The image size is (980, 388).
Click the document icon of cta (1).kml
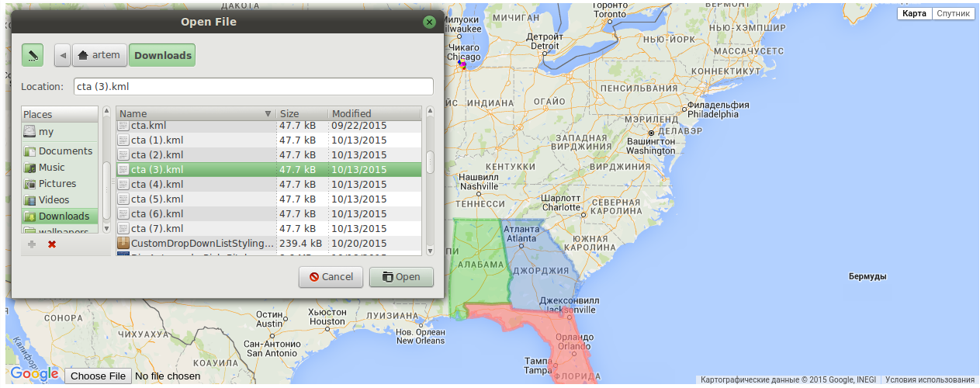pyautogui.click(x=123, y=140)
